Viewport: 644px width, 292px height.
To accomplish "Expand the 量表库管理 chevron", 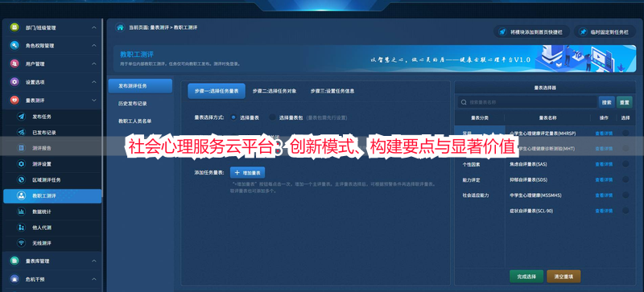I will [x=94, y=261].
